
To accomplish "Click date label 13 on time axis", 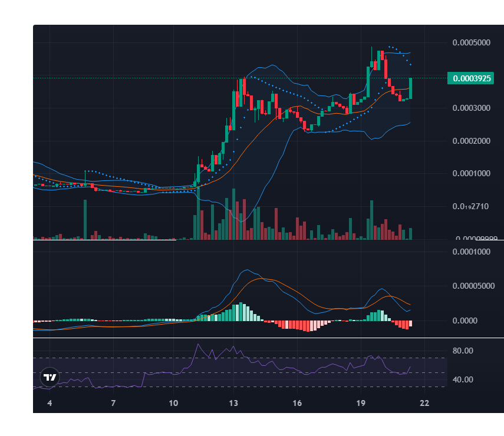I will (233, 403).
